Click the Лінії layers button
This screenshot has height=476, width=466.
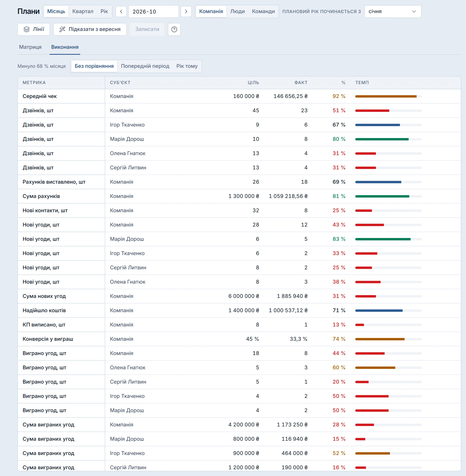point(34,29)
